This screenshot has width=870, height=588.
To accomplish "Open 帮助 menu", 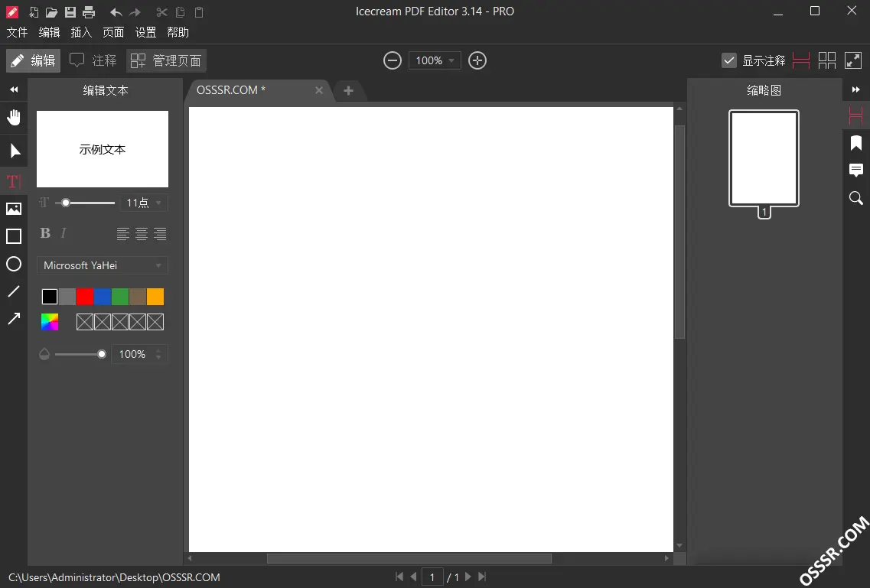I will [x=178, y=33].
